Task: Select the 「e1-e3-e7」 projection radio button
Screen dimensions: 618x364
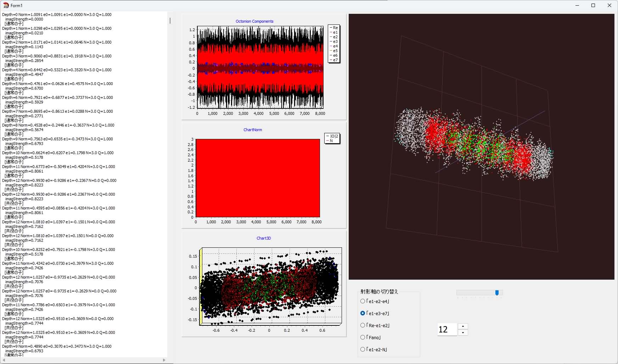Action: (375, 313)
